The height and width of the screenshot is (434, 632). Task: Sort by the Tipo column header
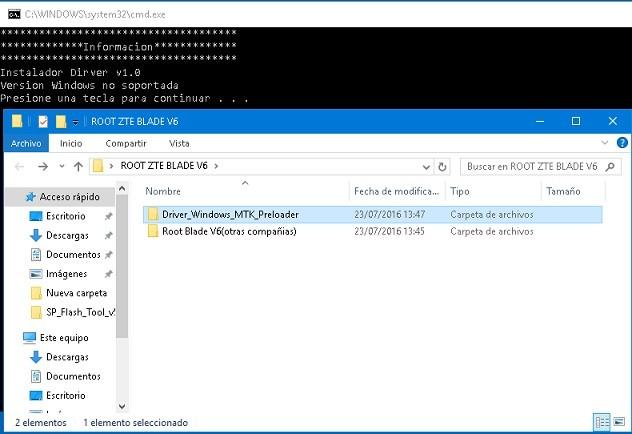pyautogui.click(x=493, y=191)
